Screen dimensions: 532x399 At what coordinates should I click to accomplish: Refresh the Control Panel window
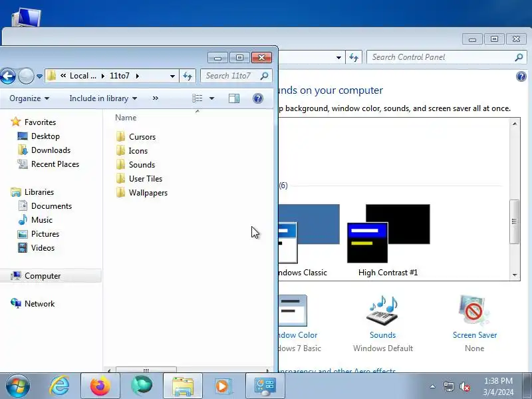point(354,57)
